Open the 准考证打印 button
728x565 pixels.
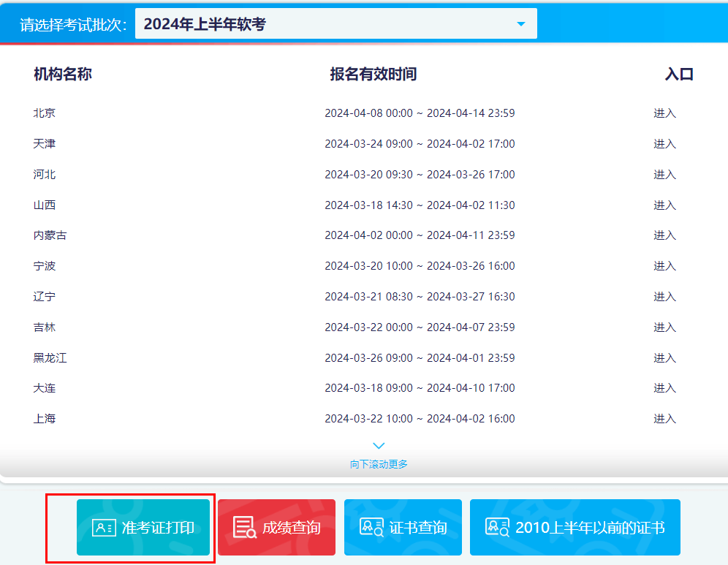tap(143, 528)
